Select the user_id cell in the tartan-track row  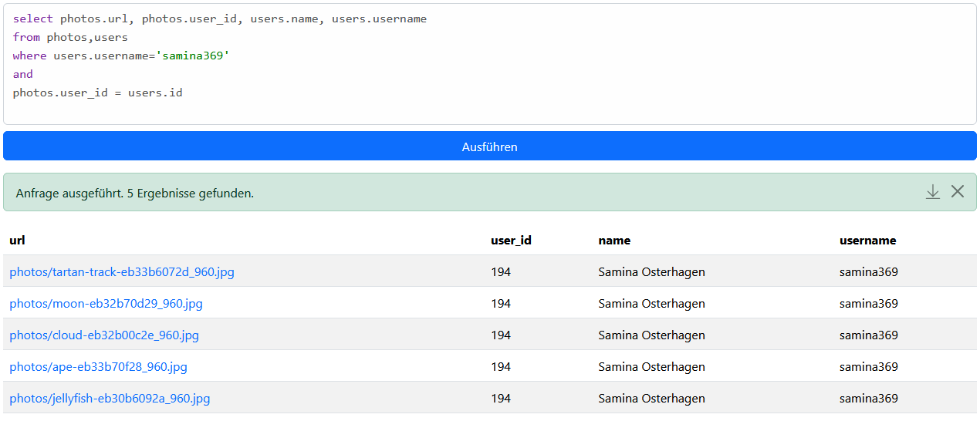(501, 272)
